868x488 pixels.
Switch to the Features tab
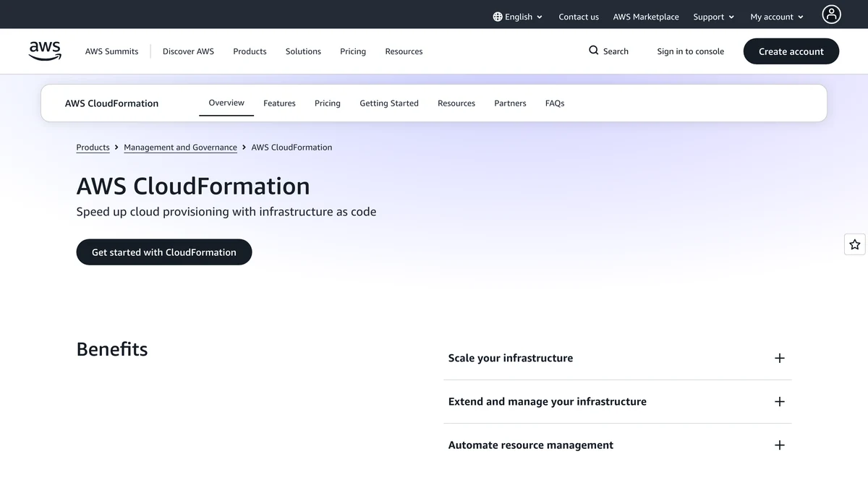[x=279, y=103]
